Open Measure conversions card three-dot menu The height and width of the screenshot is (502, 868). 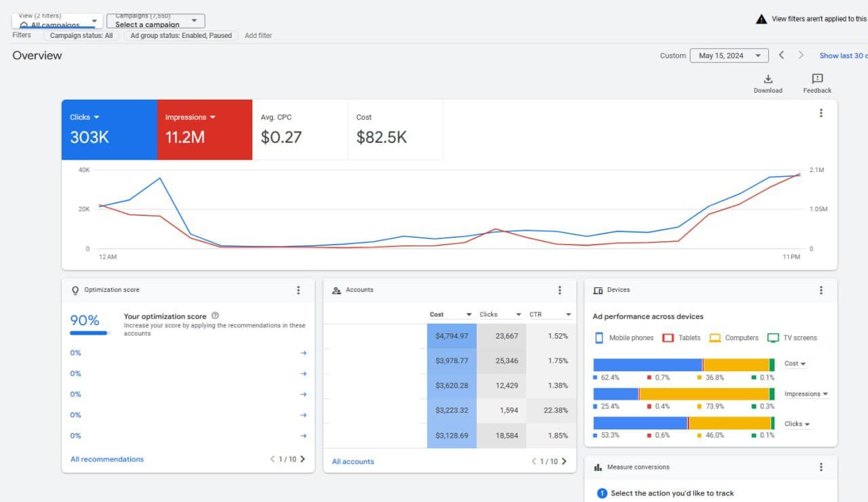[821, 467]
